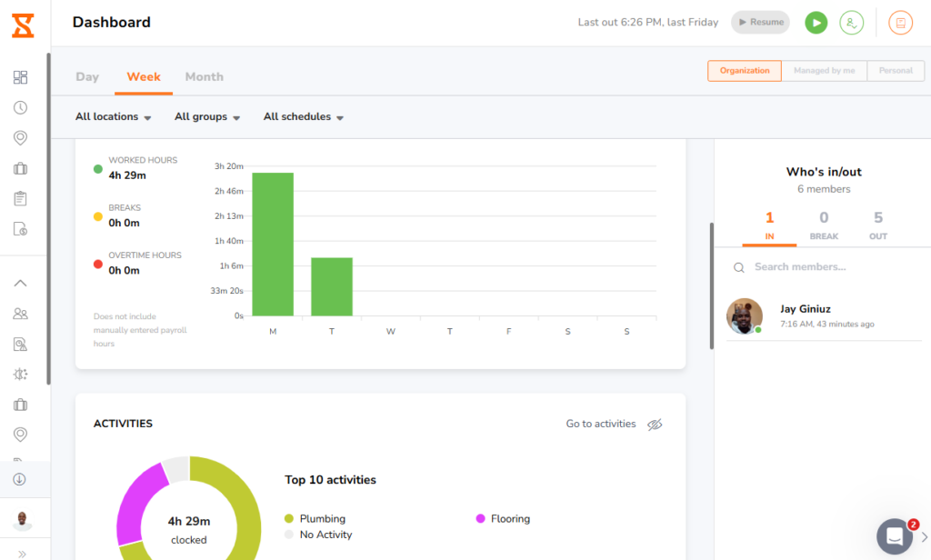Open the Timesheets clock icon in sidebar
The image size is (931, 560).
tap(20, 107)
